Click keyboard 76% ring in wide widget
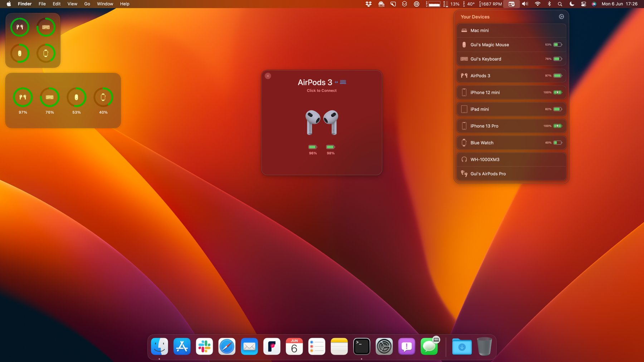644x362 pixels. tap(50, 97)
